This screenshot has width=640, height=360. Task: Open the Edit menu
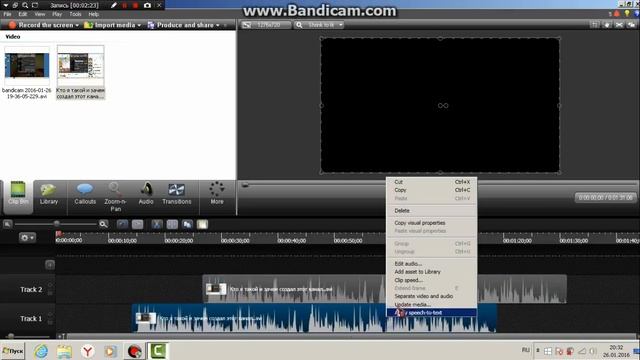(x=23, y=14)
